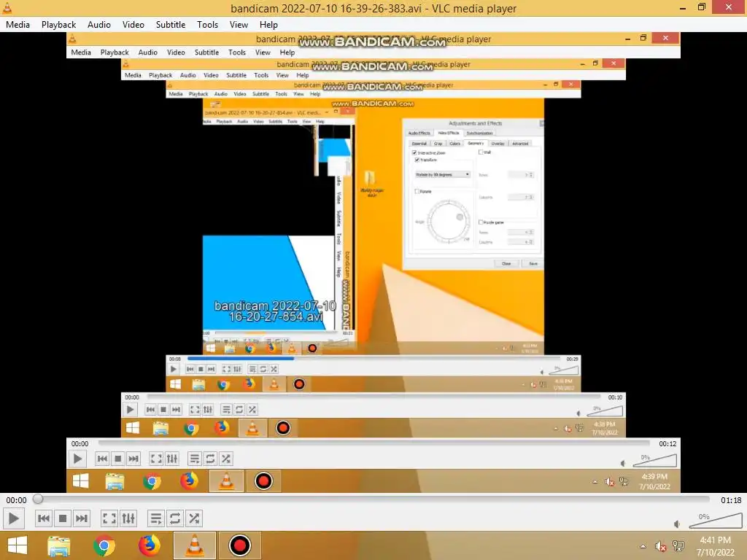Viewport: 747px width, 560px height.
Task: Mute audio via main speaker icon
Action: point(677,524)
